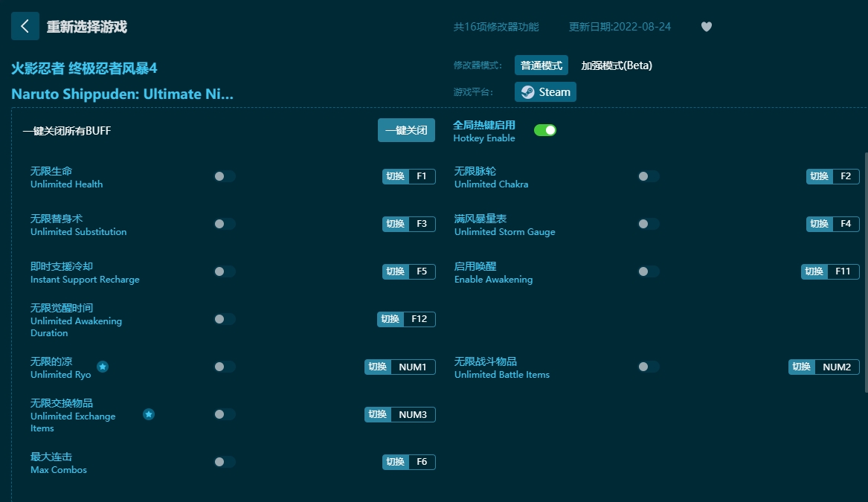Image resolution: width=868 pixels, height=502 pixels.
Task: Click 切换 button for F6 hotkey
Action: (x=395, y=462)
